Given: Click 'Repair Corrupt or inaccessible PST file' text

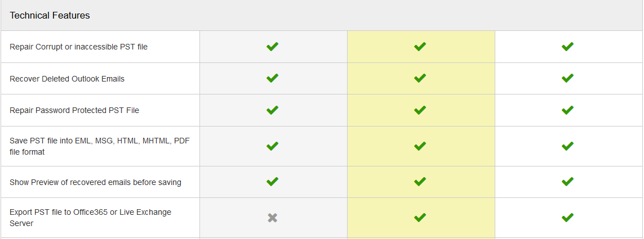Looking at the screenshot, I should click(x=78, y=47).
